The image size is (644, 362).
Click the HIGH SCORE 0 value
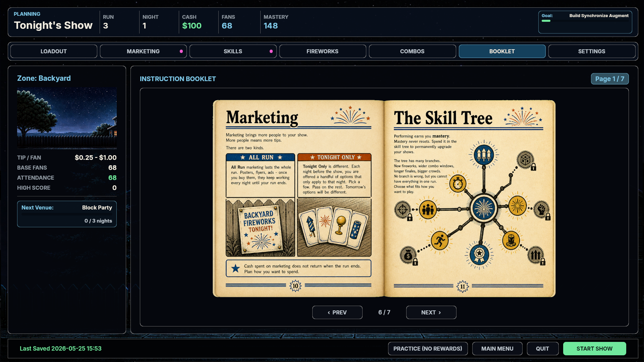[114, 188]
